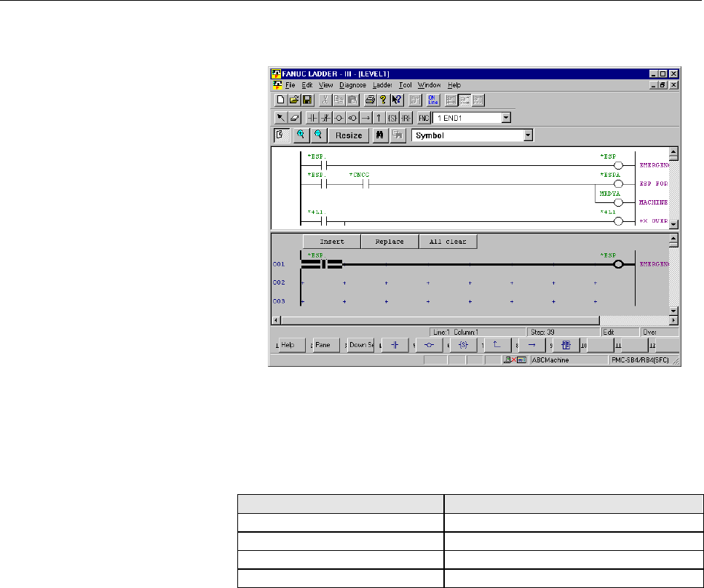The image size is (704, 588).
Task: Open the Help menu
Action: 454,85
